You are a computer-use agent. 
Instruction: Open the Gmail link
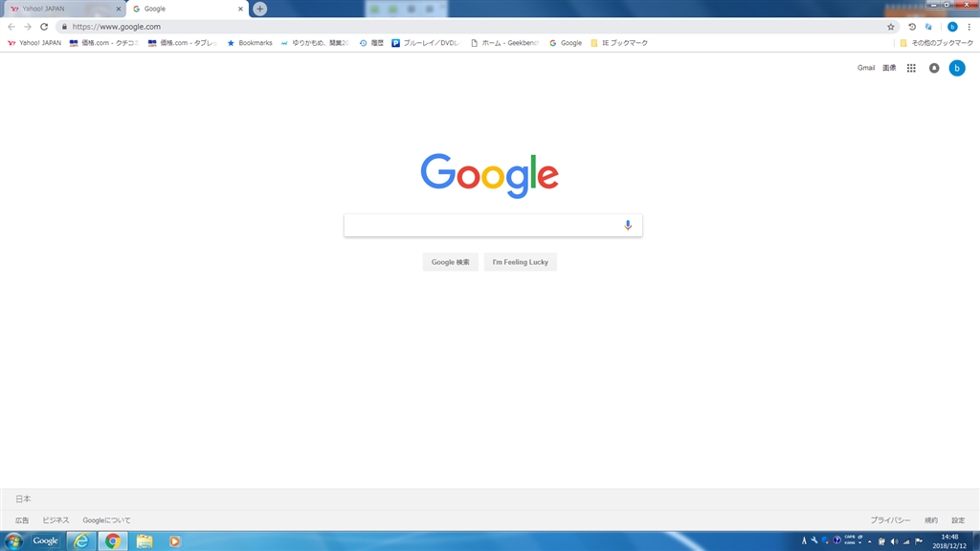pyautogui.click(x=865, y=68)
